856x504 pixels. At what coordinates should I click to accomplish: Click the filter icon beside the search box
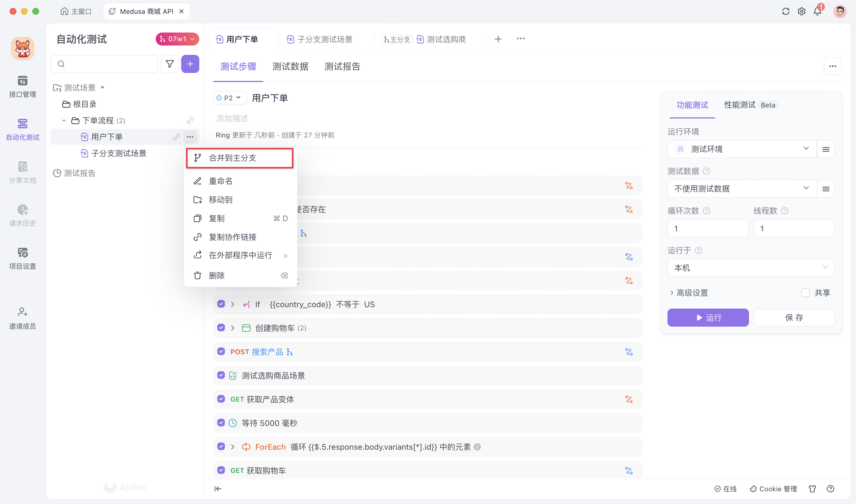coord(170,64)
